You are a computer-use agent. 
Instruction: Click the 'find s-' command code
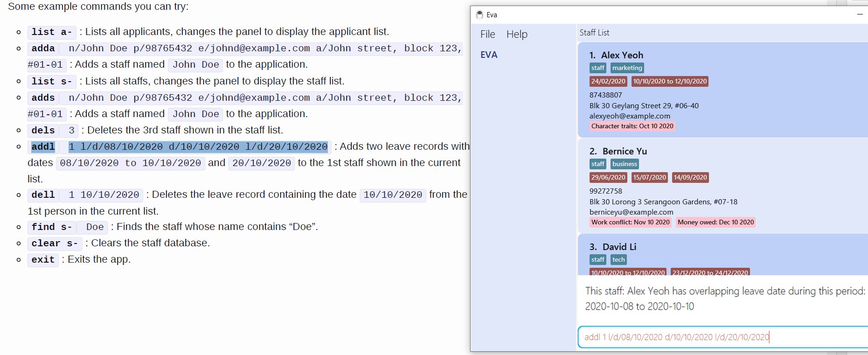(51, 227)
